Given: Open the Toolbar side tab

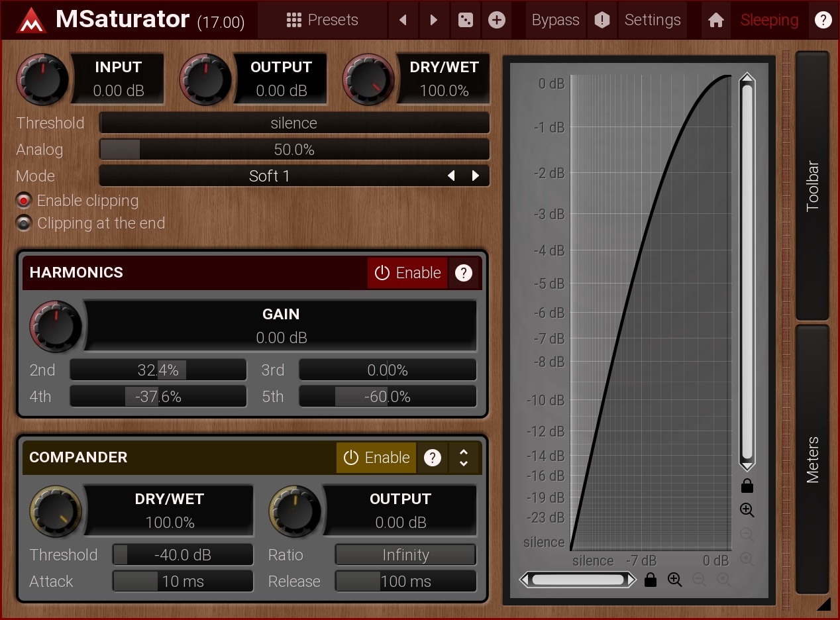Looking at the screenshot, I should tap(812, 185).
